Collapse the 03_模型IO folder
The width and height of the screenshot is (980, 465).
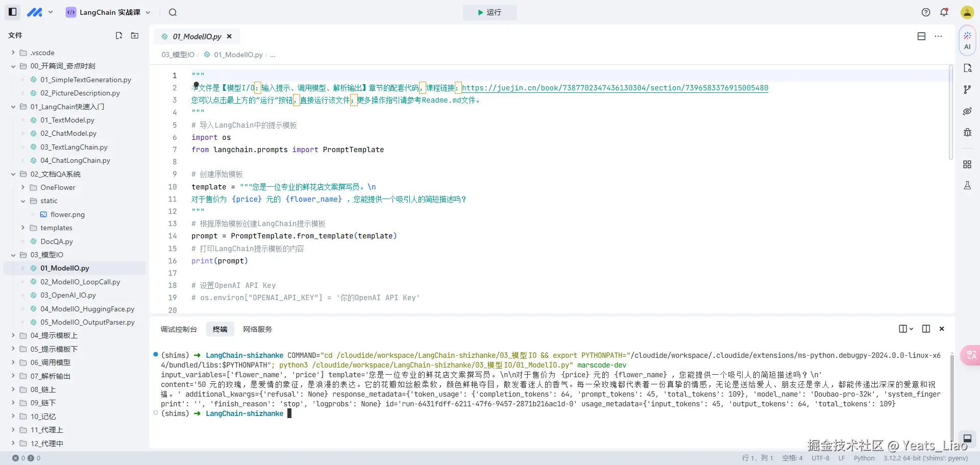13,255
